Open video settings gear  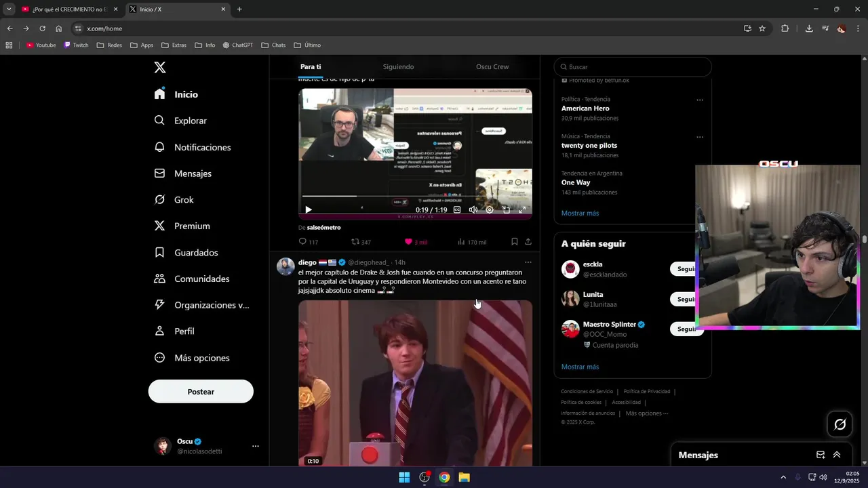pos(490,210)
